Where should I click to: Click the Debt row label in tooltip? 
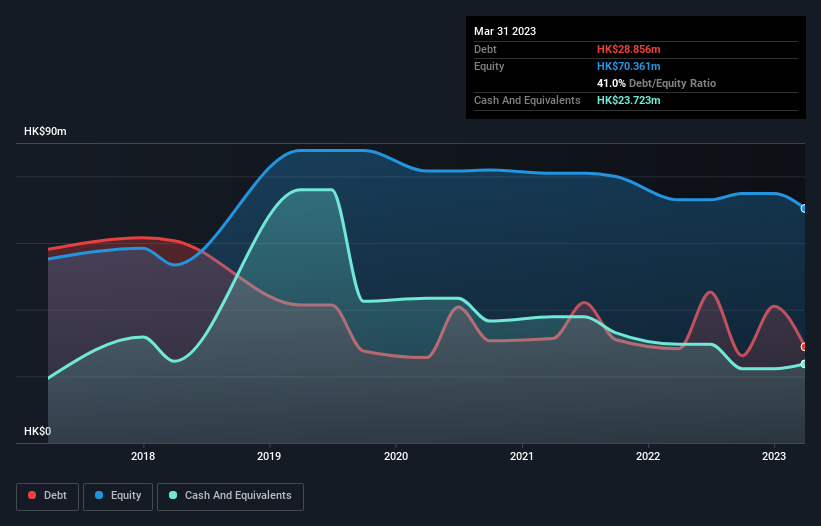485,49
